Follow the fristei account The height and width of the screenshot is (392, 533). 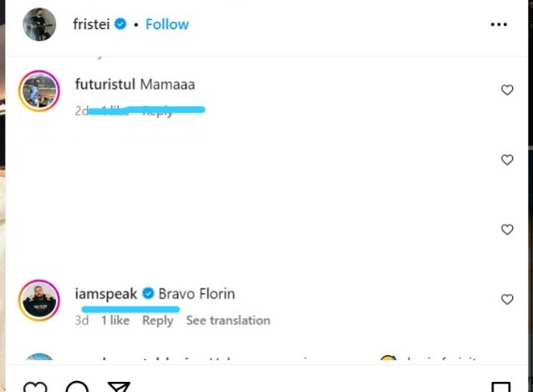(x=167, y=24)
